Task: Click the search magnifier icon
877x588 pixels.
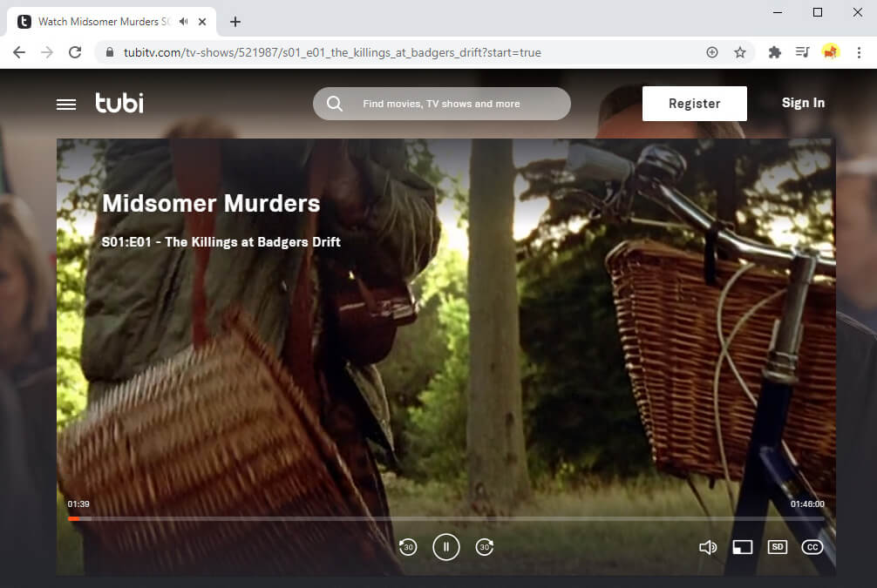Action: point(335,104)
